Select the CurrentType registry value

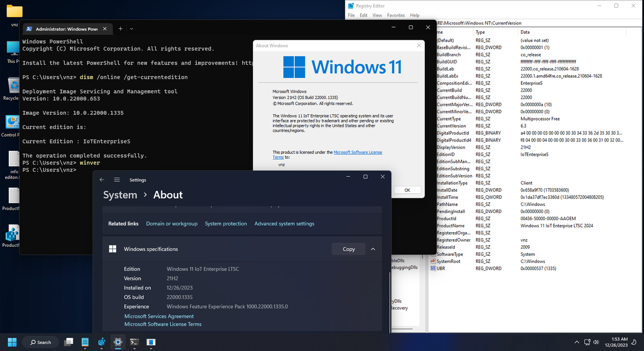coord(448,118)
